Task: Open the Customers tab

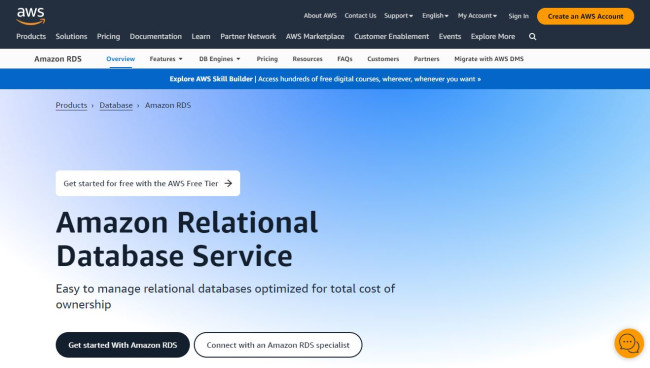Action: pyautogui.click(x=383, y=59)
